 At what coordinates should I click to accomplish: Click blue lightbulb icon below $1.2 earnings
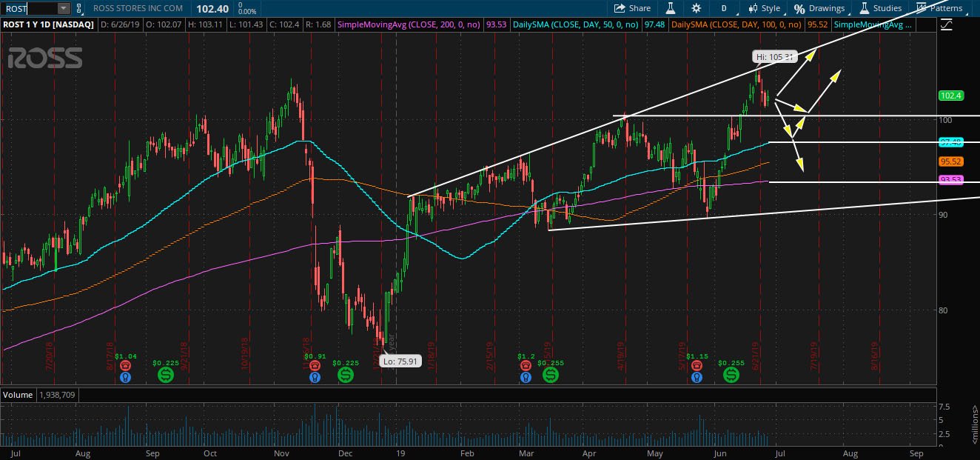525,377
